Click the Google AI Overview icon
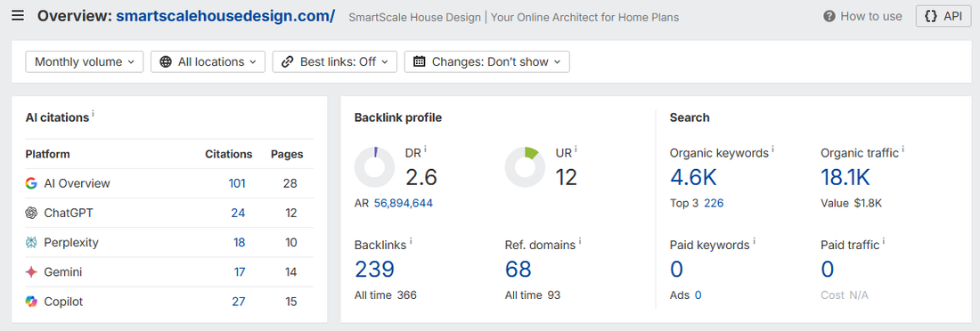980x331 pixels. tap(31, 183)
